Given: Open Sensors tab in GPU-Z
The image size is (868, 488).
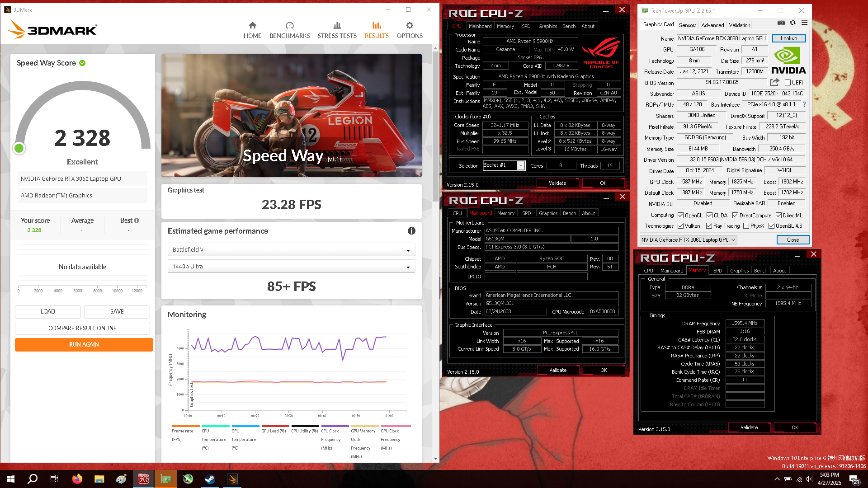Looking at the screenshot, I should click(687, 25).
